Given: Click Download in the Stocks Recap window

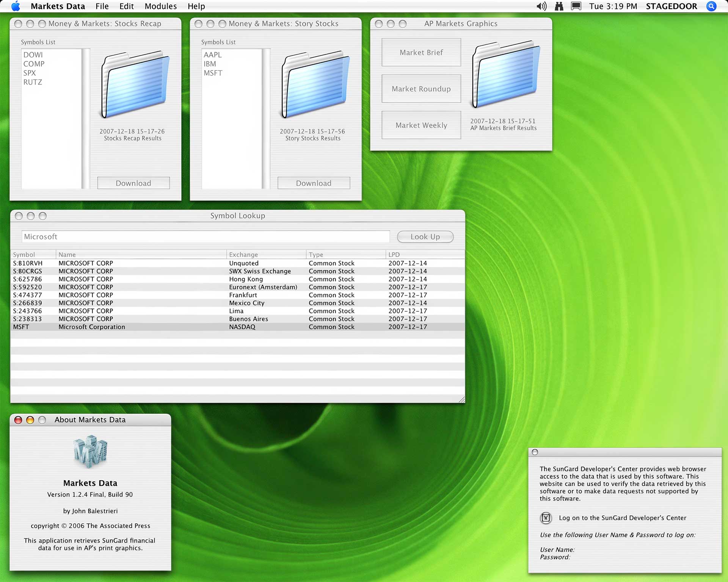Looking at the screenshot, I should [x=133, y=183].
